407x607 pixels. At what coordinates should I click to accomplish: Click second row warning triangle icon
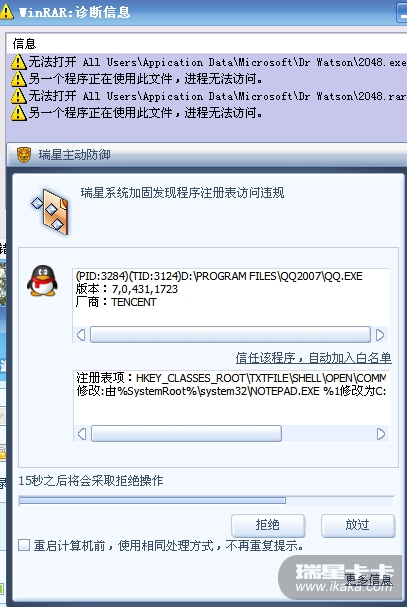pyautogui.click(x=18, y=79)
